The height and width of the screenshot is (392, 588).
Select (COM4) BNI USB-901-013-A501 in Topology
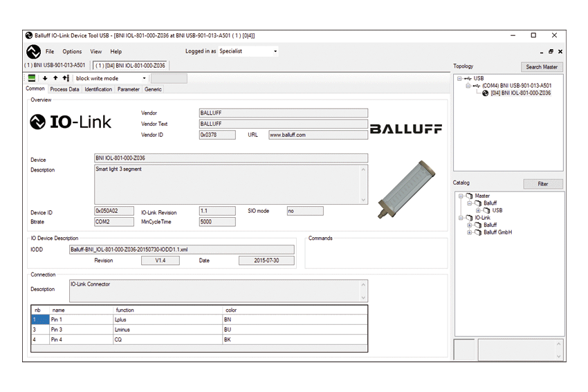(x=517, y=86)
